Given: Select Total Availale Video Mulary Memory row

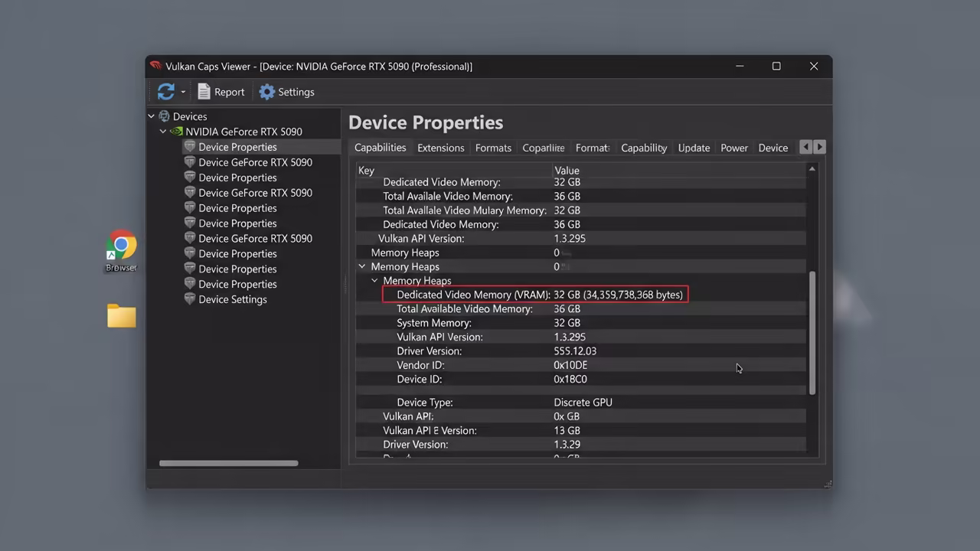Looking at the screenshot, I should 580,210.
